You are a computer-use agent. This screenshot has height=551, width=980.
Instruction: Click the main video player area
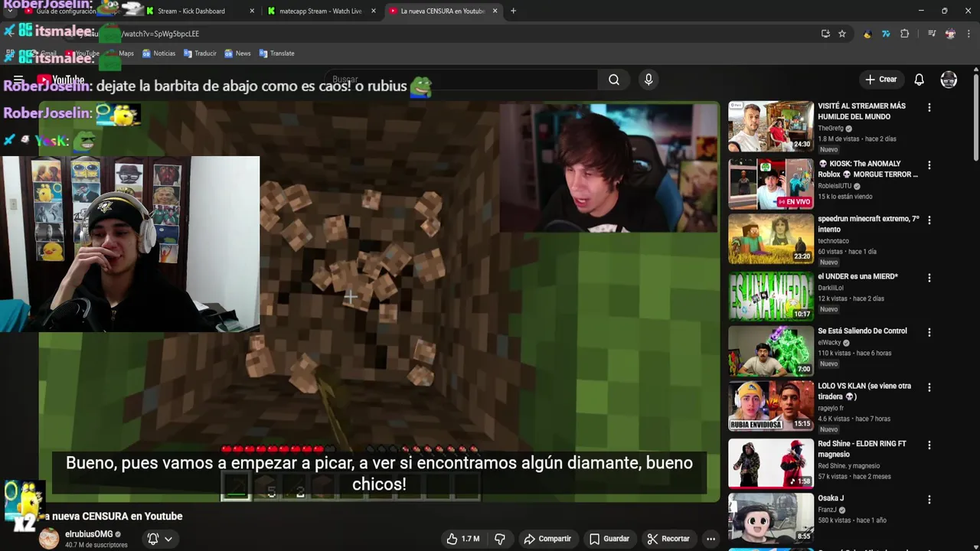point(379,302)
